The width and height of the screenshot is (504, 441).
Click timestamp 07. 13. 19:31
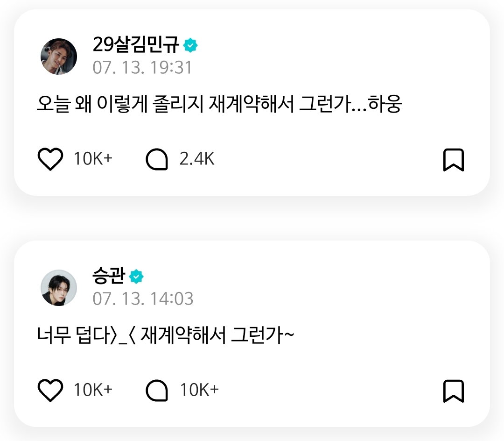(x=142, y=68)
